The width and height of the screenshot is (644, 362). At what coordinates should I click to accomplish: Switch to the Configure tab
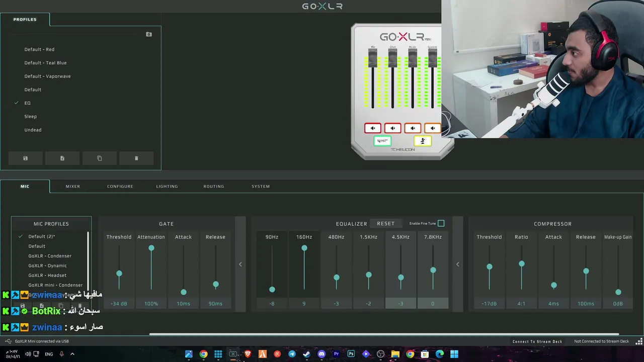coord(120,187)
